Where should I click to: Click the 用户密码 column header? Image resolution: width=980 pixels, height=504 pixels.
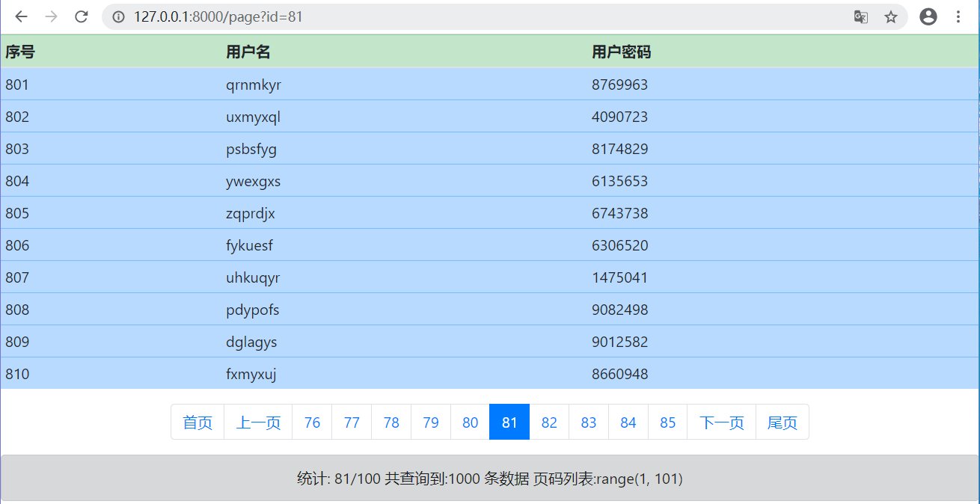click(621, 52)
